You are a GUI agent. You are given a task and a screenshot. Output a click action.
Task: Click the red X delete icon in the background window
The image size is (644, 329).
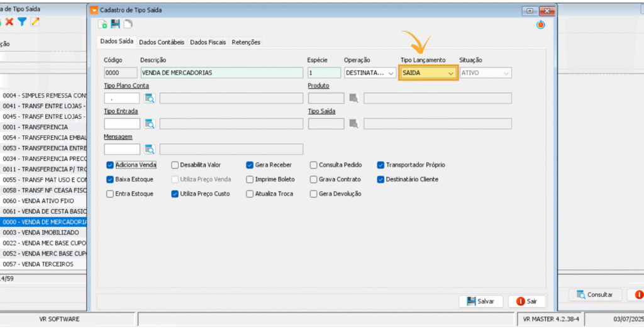(9, 22)
